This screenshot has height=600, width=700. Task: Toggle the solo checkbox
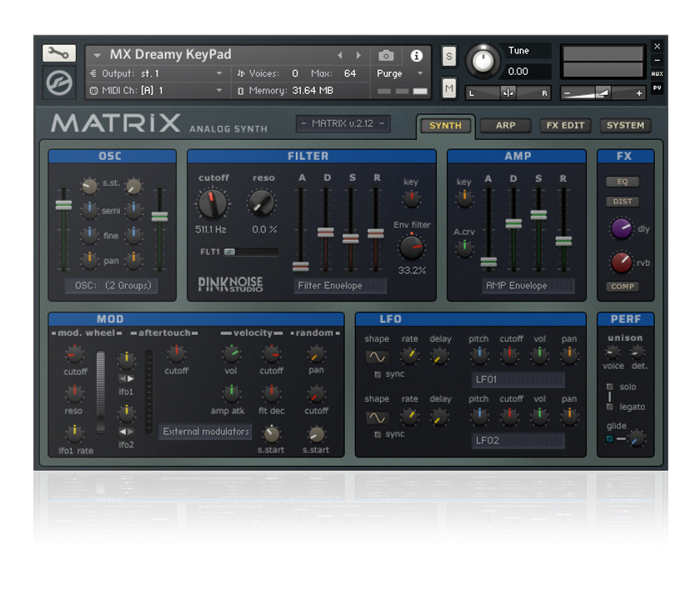610,387
